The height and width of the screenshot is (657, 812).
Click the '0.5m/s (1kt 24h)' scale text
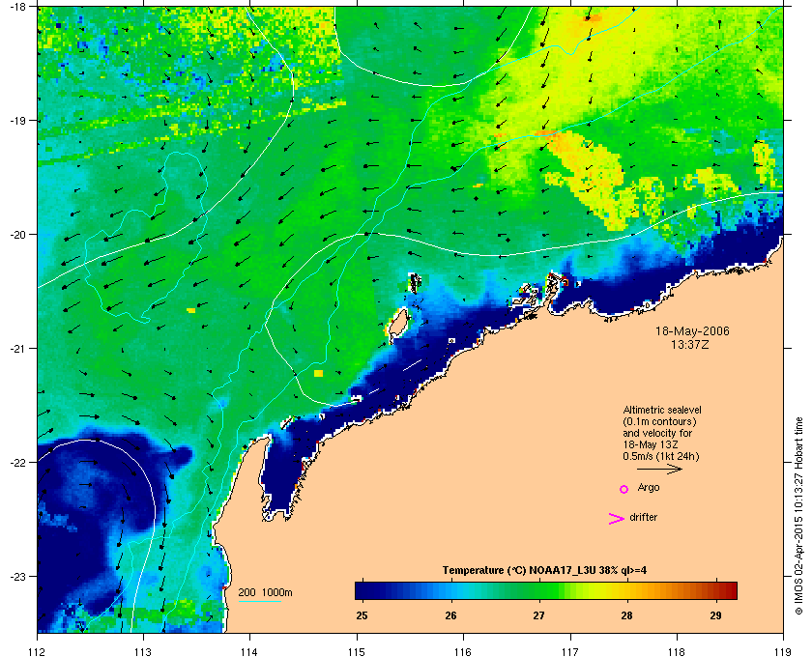pyautogui.click(x=661, y=457)
